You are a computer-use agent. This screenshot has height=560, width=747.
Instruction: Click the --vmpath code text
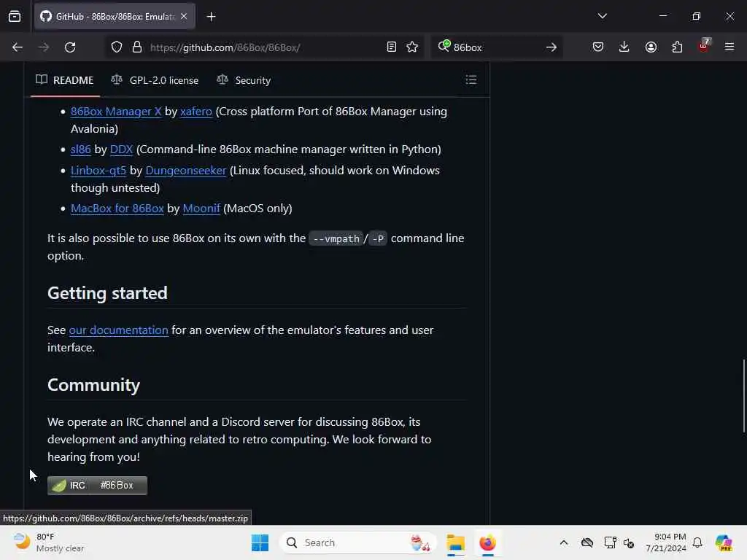336,238
